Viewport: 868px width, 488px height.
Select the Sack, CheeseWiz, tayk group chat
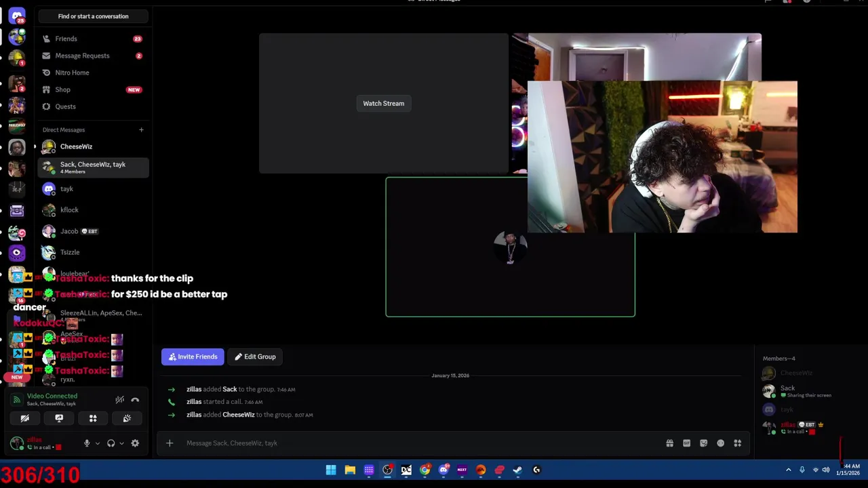coord(93,167)
